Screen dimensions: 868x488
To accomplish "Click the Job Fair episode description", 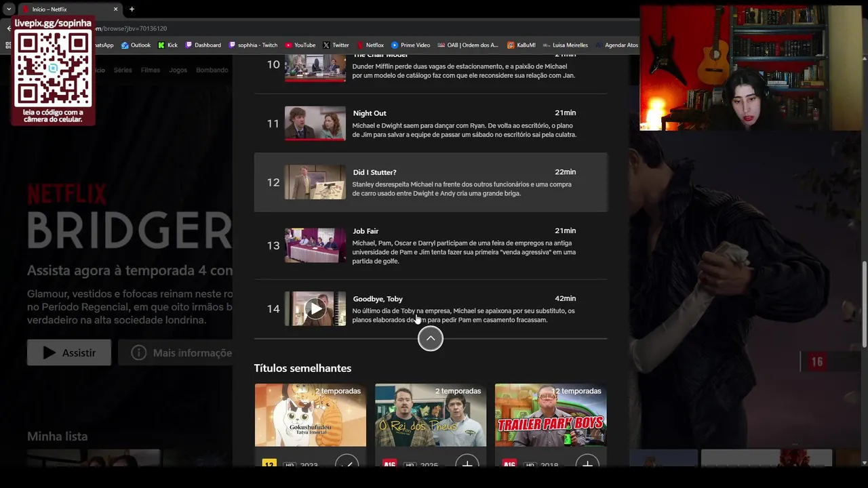I will 464,252.
